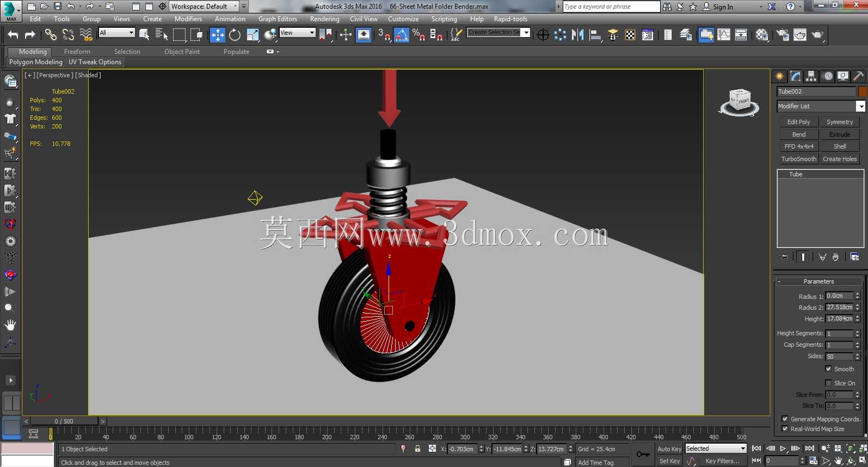868x467 pixels.
Task: Open the key filter Selected dropdown
Action: point(716,448)
